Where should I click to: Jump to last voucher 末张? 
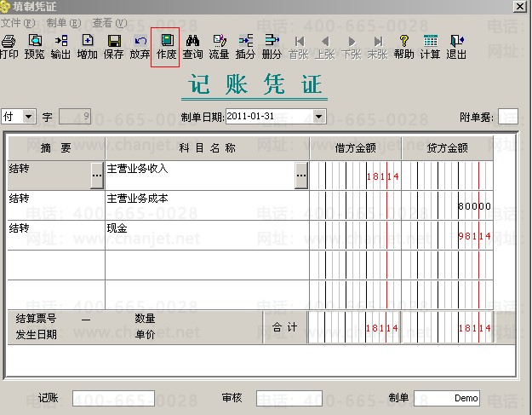[378, 47]
